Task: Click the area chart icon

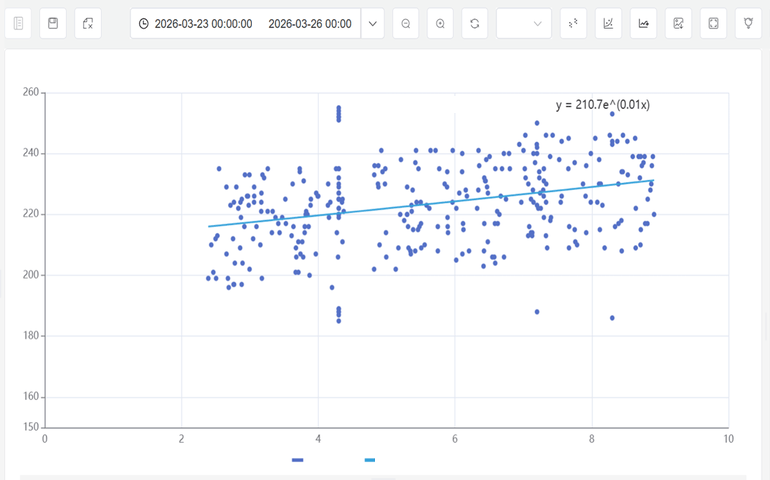Action: (x=643, y=23)
